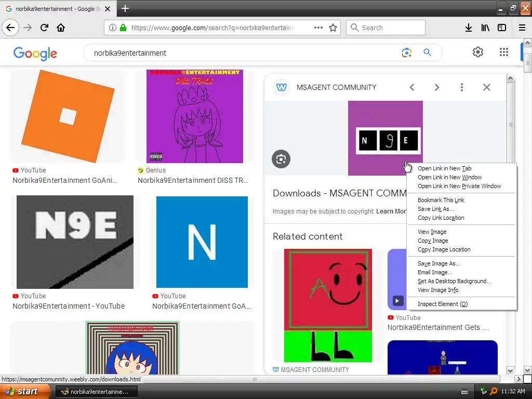Open Google quick settings gear
Image resolution: width=532 pixels, height=399 pixels.
click(x=478, y=52)
